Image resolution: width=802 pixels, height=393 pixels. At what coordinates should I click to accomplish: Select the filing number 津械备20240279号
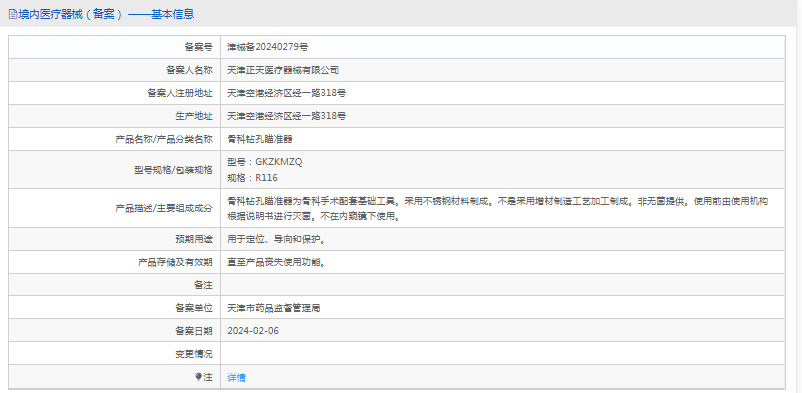click(x=268, y=47)
